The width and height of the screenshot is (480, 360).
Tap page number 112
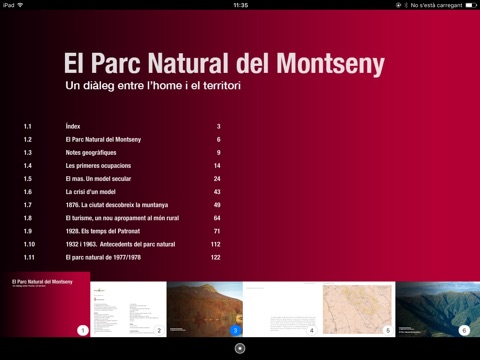pos(216,244)
